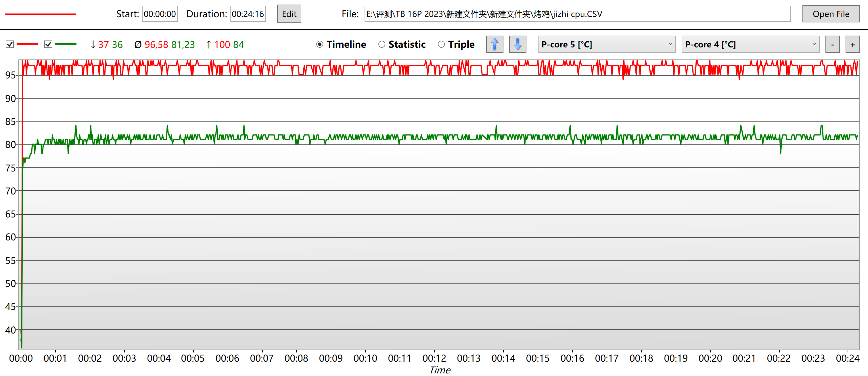The height and width of the screenshot is (376, 868).
Task: Click the green line legend swatch
Action: click(66, 44)
